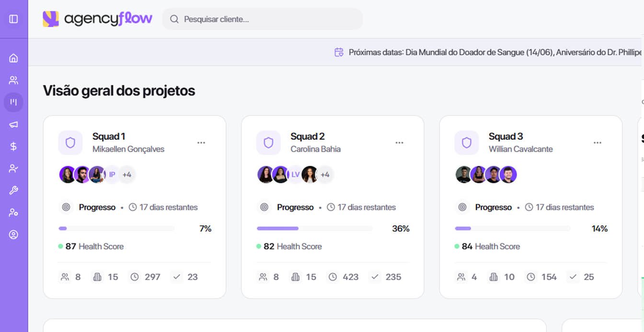This screenshot has width=644, height=332.
Task: Open the Users group icon in sidebar
Action: pyautogui.click(x=13, y=80)
